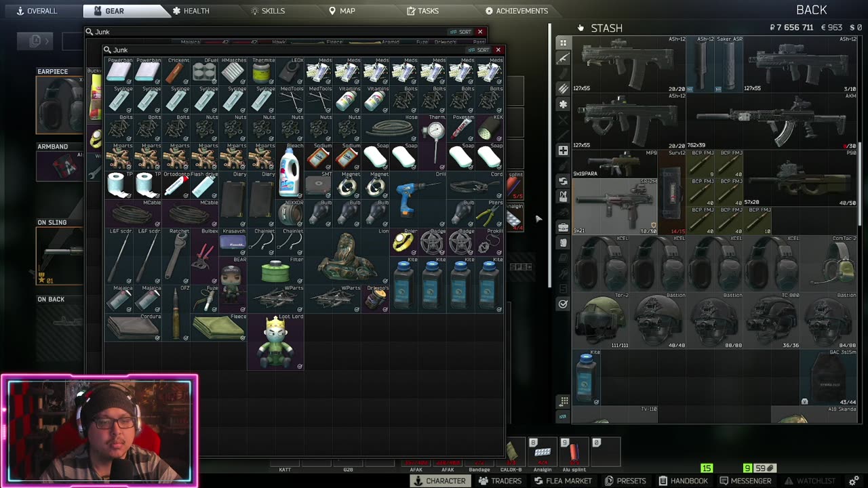Select the OFZ shell item
Image resolution: width=868 pixels, height=488 pixels.
[176, 313]
